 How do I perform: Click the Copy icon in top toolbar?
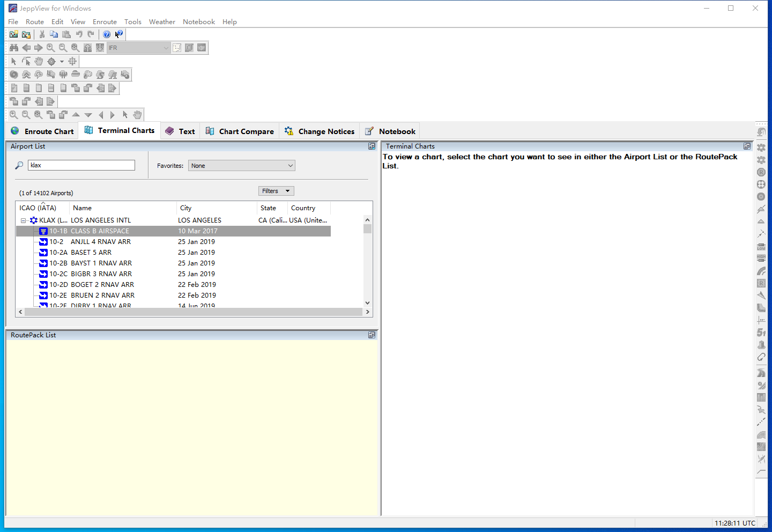coord(54,34)
